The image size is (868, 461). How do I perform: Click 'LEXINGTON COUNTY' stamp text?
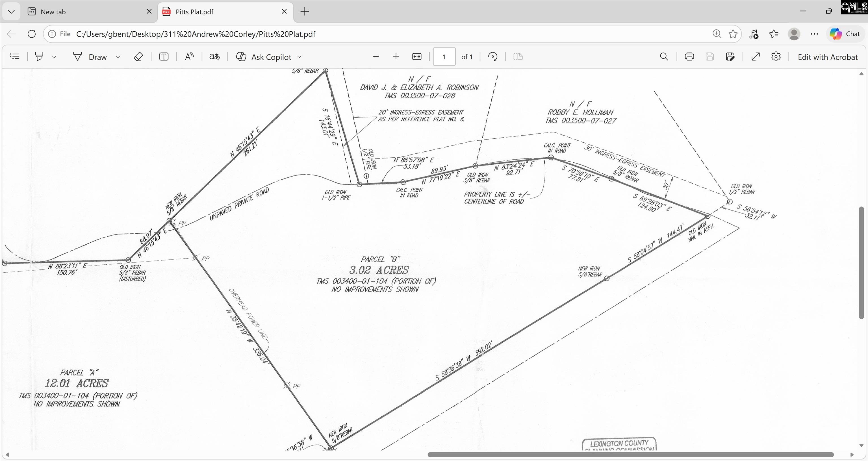coord(619,443)
